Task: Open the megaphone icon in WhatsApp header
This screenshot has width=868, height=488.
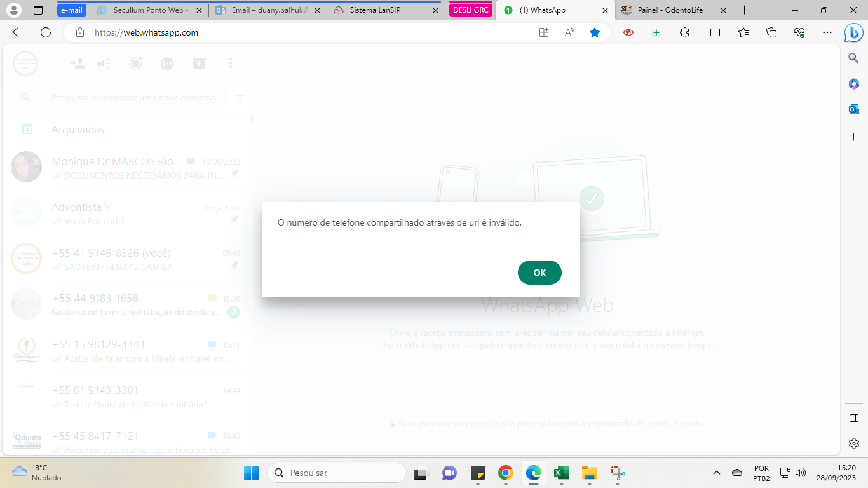Action: (104, 64)
